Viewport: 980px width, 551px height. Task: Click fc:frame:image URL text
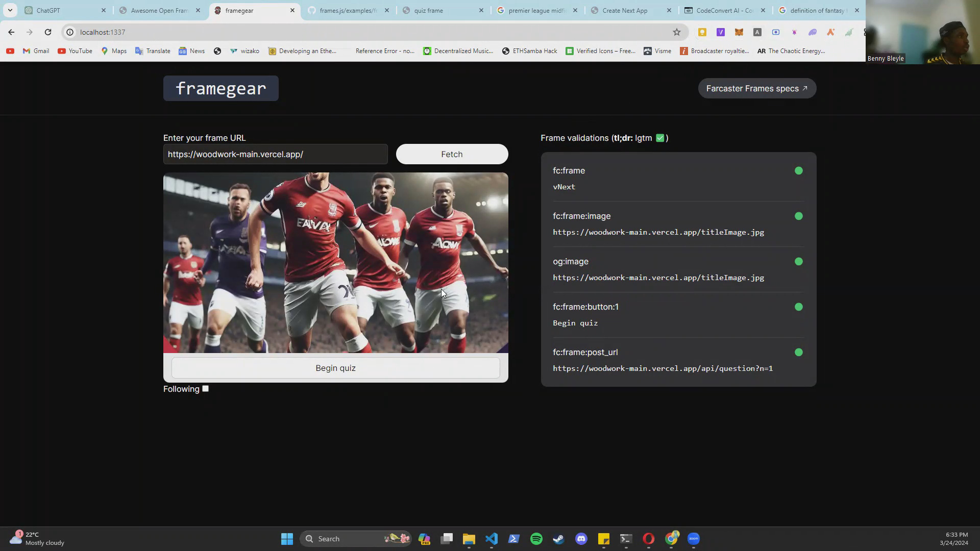pyautogui.click(x=658, y=232)
